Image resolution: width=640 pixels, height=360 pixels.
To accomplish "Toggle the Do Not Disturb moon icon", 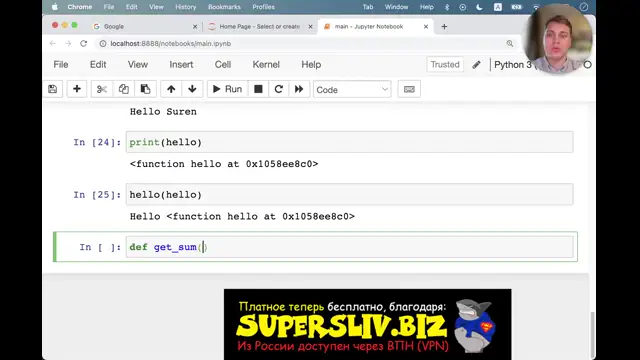I will point(479,7).
